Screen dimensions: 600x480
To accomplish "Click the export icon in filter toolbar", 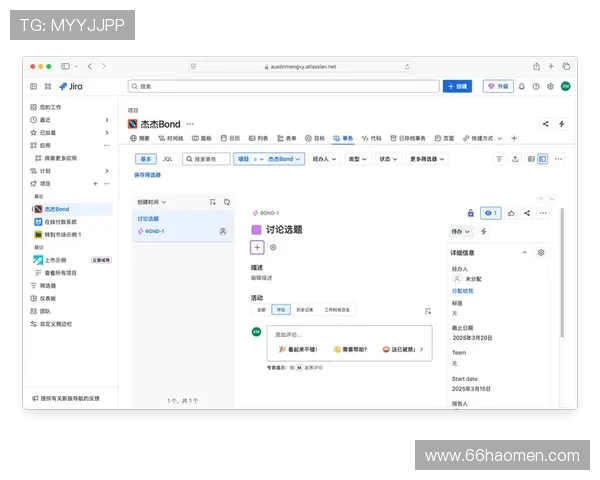I will (515, 159).
